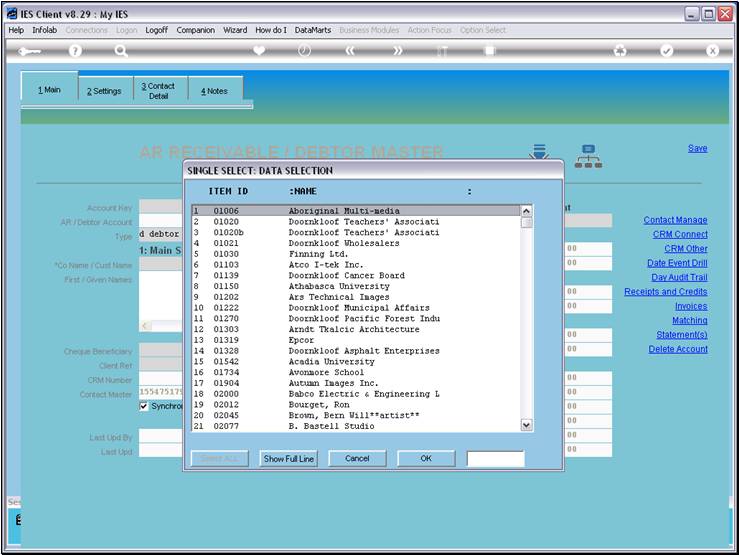Switch to the 3 Contact Detail tab
The image size is (739, 555).
(158, 91)
